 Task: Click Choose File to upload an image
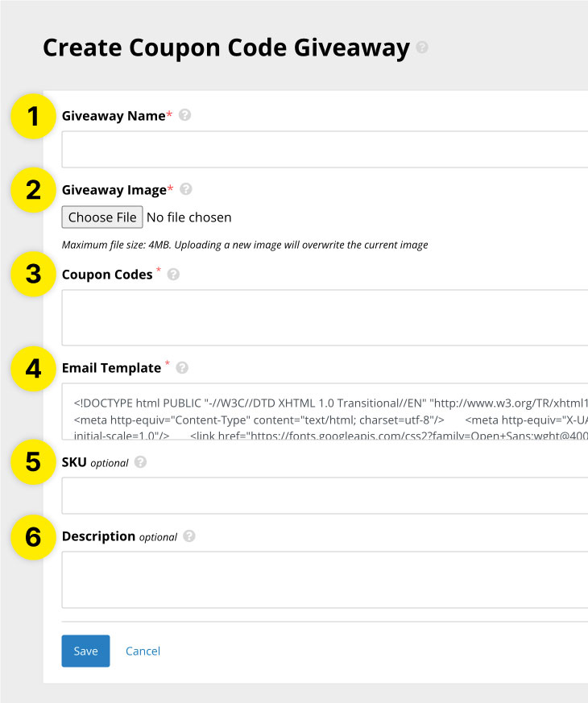(101, 217)
